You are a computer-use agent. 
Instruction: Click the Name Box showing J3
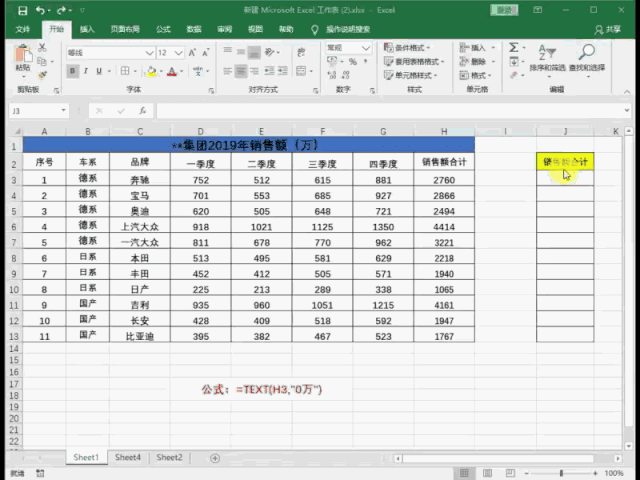(x=38, y=111)
